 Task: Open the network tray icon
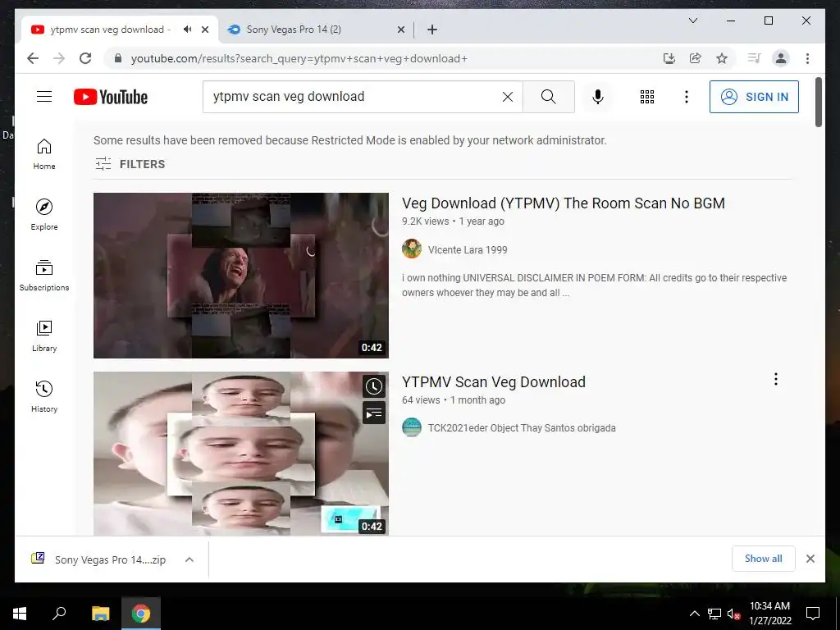pos(714,614)
